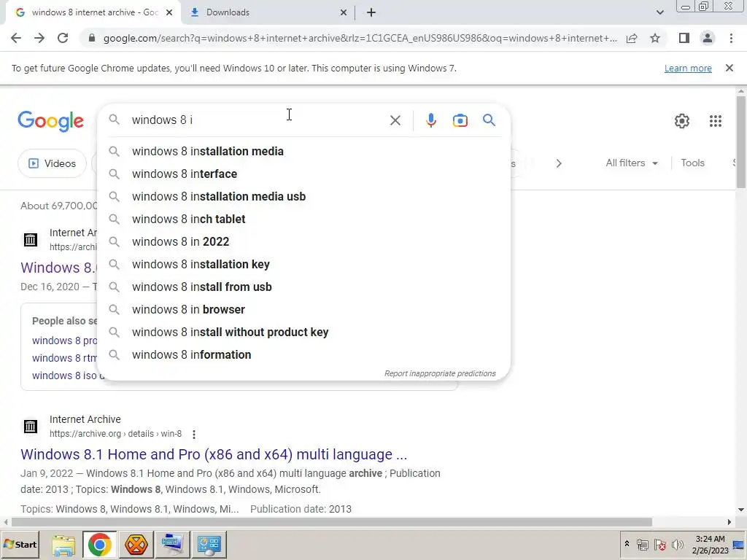
Task: Show hidden tray icons arrow
Action: (627, 544)
